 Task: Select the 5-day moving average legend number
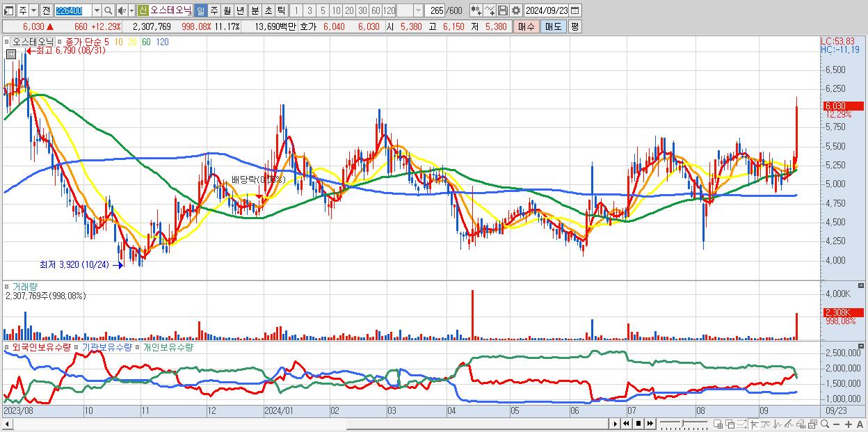point(106,42)
